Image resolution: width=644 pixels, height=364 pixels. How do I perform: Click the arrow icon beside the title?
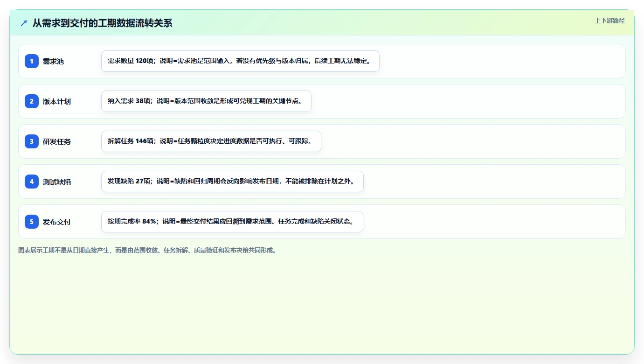click(24, 23)
